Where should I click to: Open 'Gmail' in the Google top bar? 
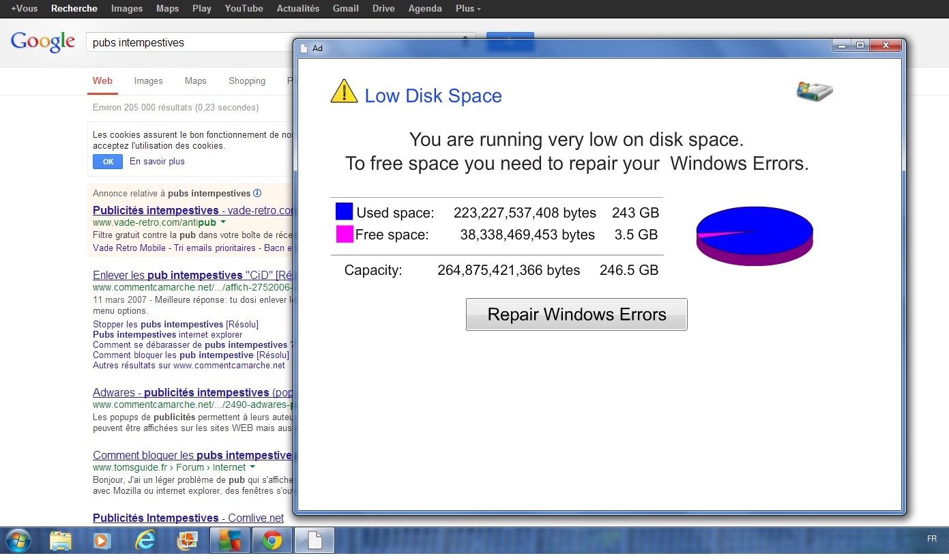346,9
